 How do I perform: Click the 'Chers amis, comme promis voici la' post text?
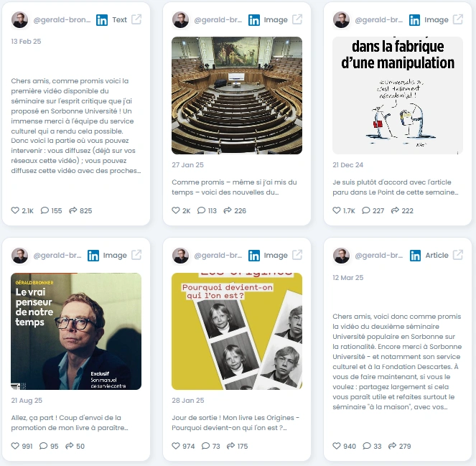click(76, 126)
